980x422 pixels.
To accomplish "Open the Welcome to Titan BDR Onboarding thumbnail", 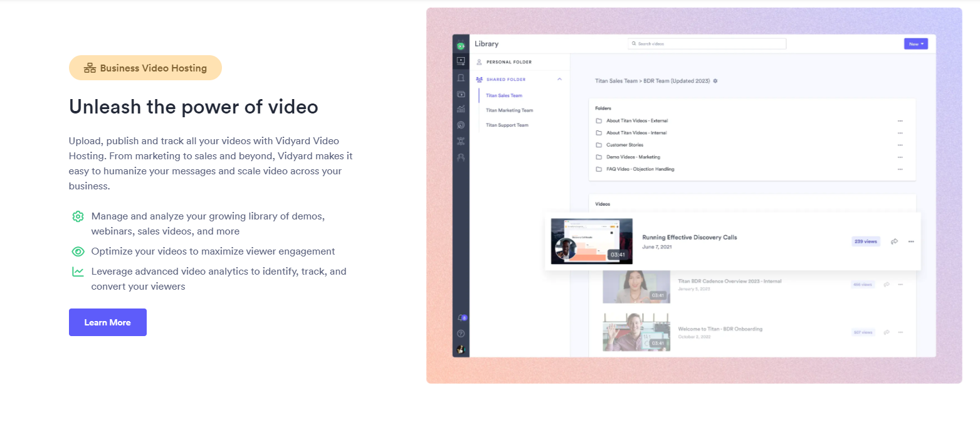I will pyautogui.click(x=636, y=332).
